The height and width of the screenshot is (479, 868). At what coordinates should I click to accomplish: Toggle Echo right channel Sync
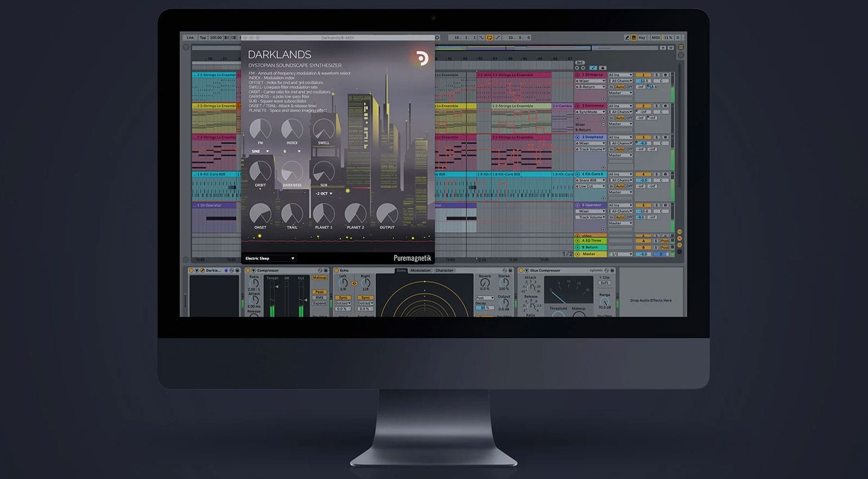pyautogui.click(x=365, y=298)
